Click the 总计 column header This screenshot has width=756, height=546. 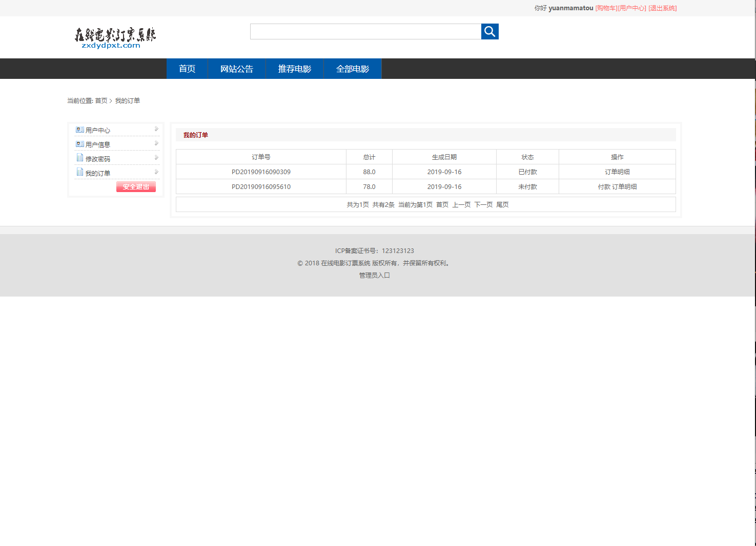(369, 157)
